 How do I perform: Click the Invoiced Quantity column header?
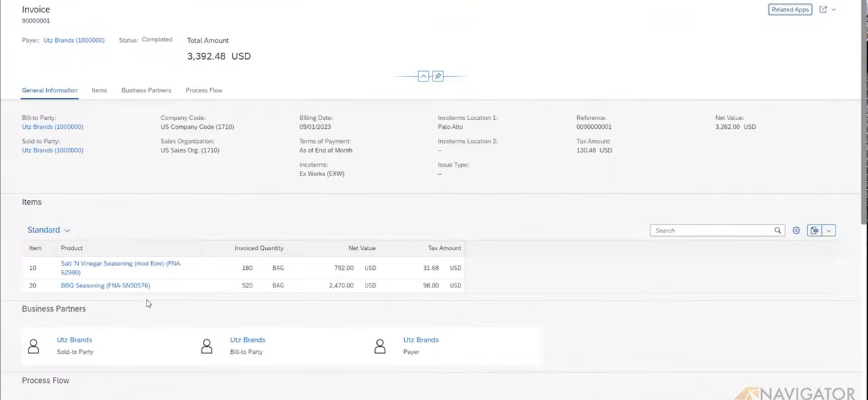[x=259, y=248]
